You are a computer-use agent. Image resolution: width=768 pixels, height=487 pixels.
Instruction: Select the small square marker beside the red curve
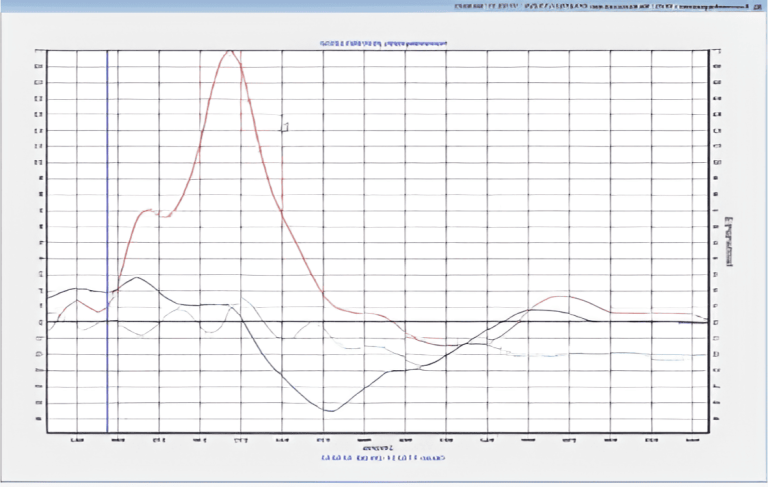[284, 127]
